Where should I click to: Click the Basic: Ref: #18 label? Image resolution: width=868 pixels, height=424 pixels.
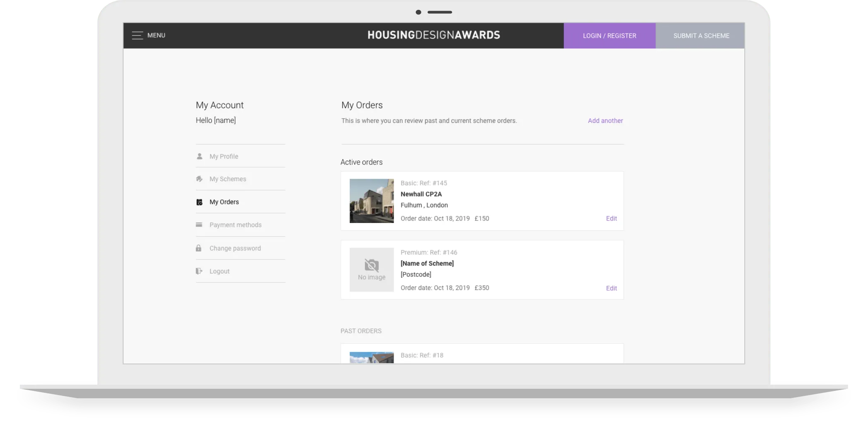tap(422, 355)
